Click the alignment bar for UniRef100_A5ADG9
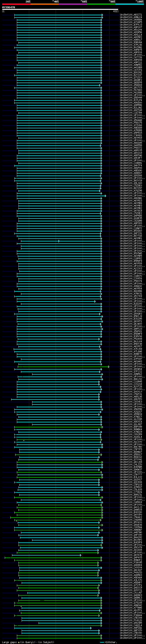This screenshot has width=146, height=644. [x=59, y=85]
